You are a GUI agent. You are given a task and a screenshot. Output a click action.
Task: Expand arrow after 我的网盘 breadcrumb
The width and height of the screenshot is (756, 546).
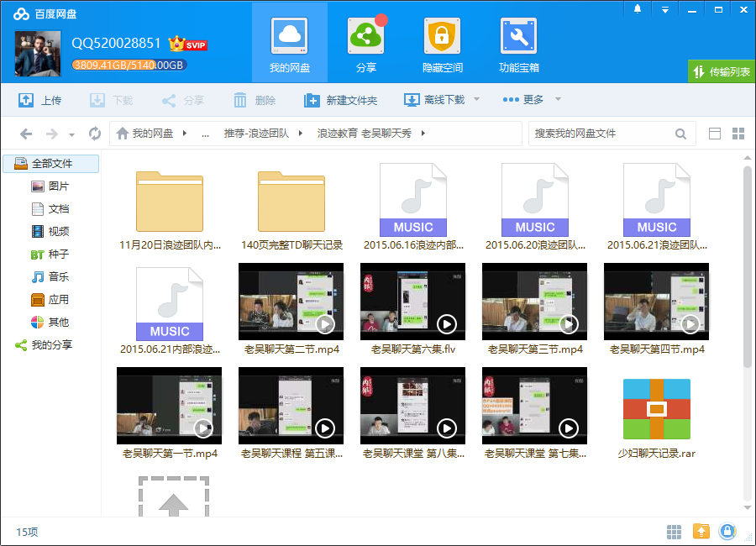pyautogui.click(x=185, y=133)
